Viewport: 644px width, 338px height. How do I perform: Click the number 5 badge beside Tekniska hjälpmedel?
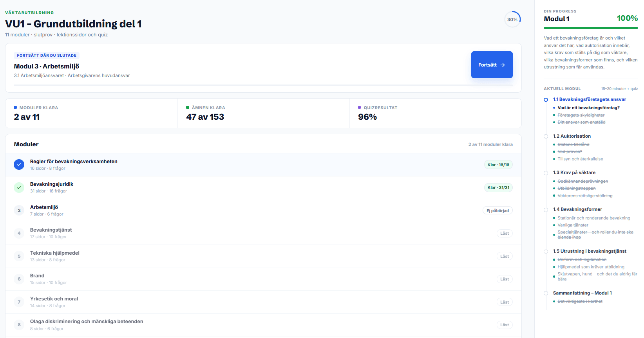[19, 256]
